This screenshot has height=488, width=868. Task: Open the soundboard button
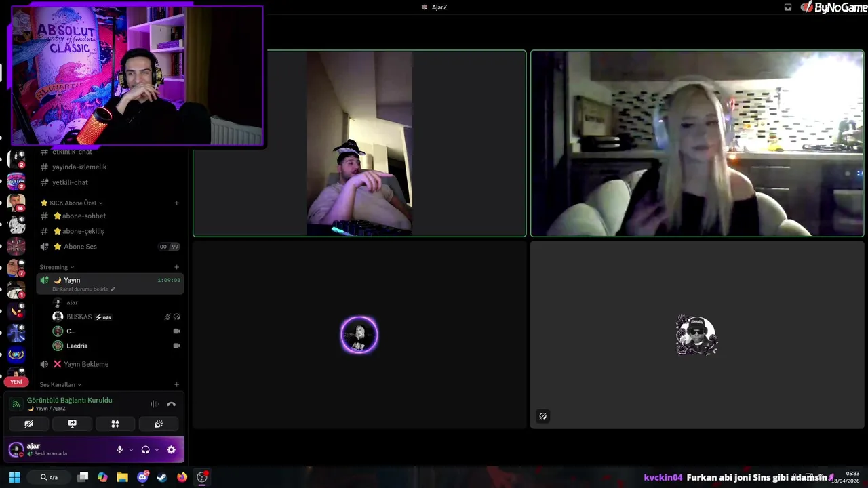click(158, 424)
